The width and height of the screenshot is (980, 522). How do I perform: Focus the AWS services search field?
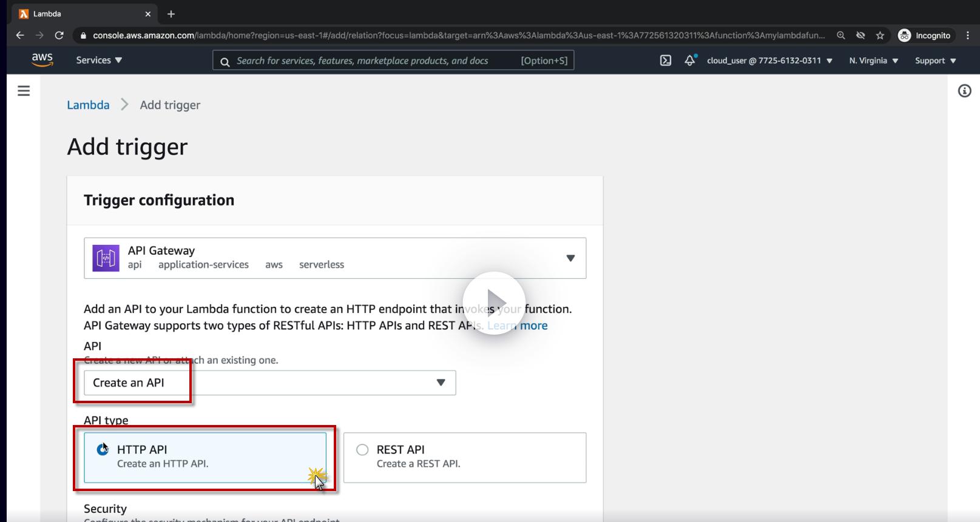tap(393, 61)
